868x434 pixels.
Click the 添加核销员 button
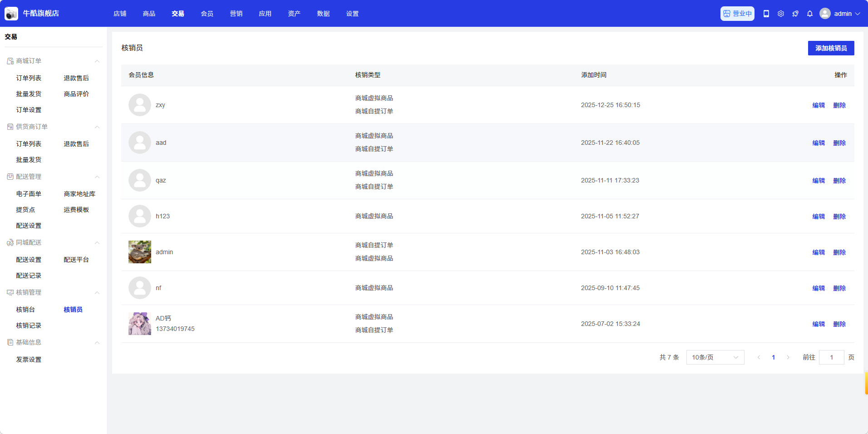[830, 48]
